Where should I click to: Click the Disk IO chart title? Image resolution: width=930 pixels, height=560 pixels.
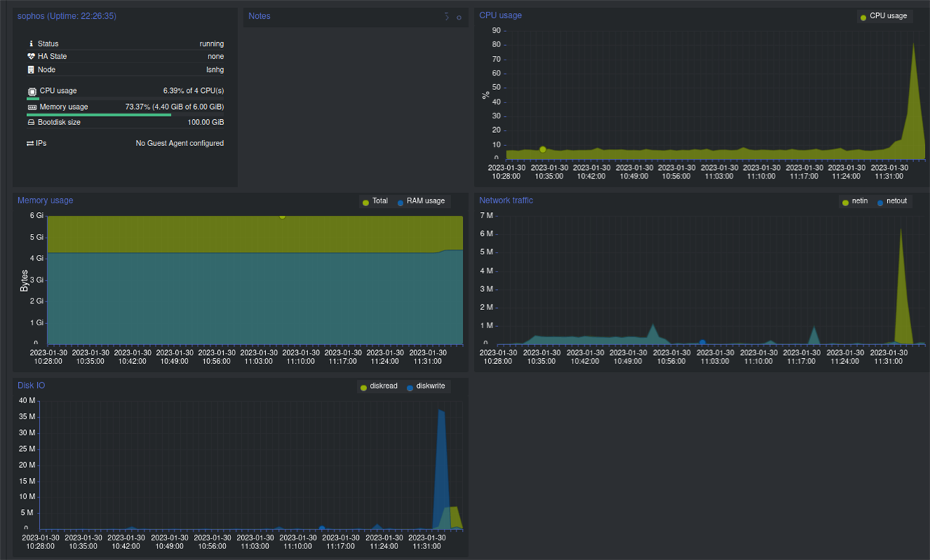point(31,386)
